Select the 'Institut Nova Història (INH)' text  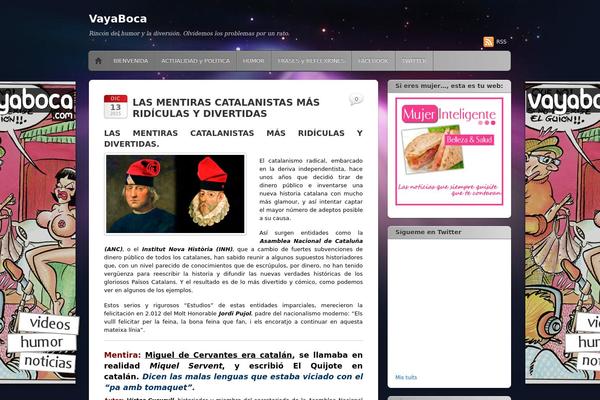(x=187, y=249)
